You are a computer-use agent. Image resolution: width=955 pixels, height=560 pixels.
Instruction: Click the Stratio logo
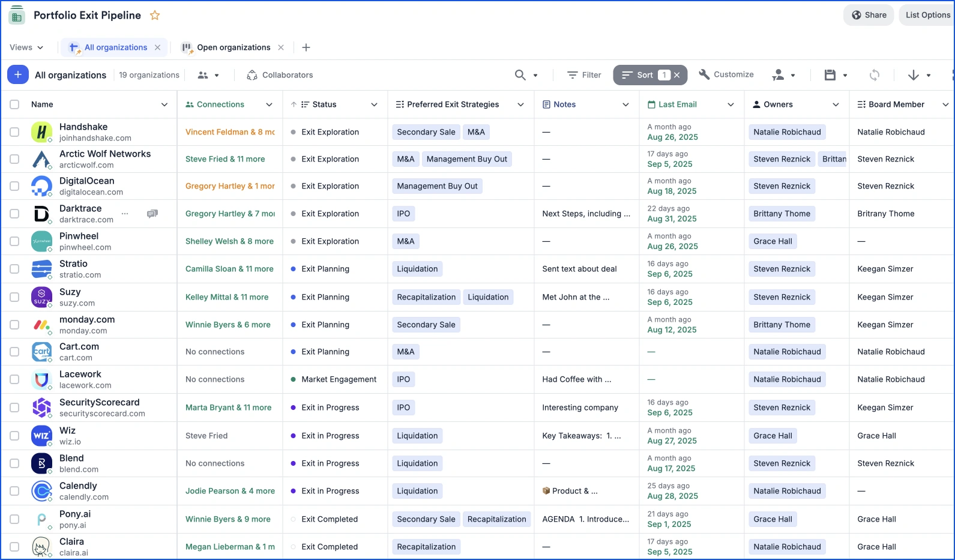pyautogui.click(x=41, y=269)
